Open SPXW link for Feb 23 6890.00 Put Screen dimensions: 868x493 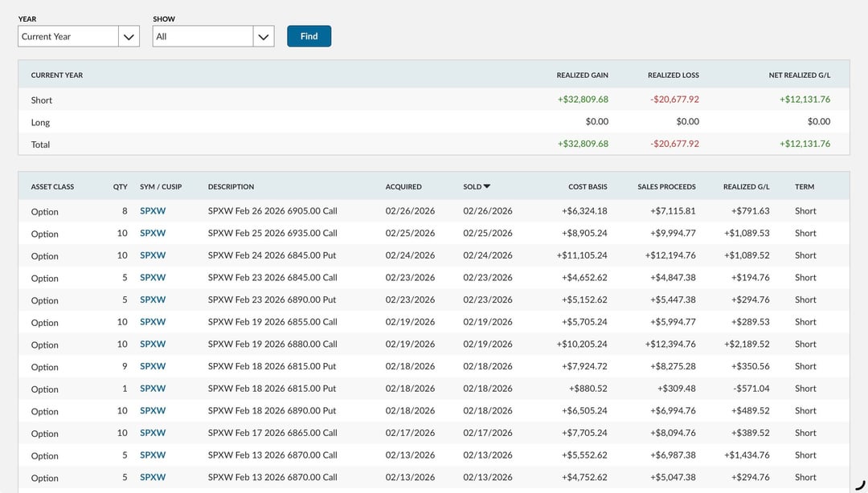[153, 299]
